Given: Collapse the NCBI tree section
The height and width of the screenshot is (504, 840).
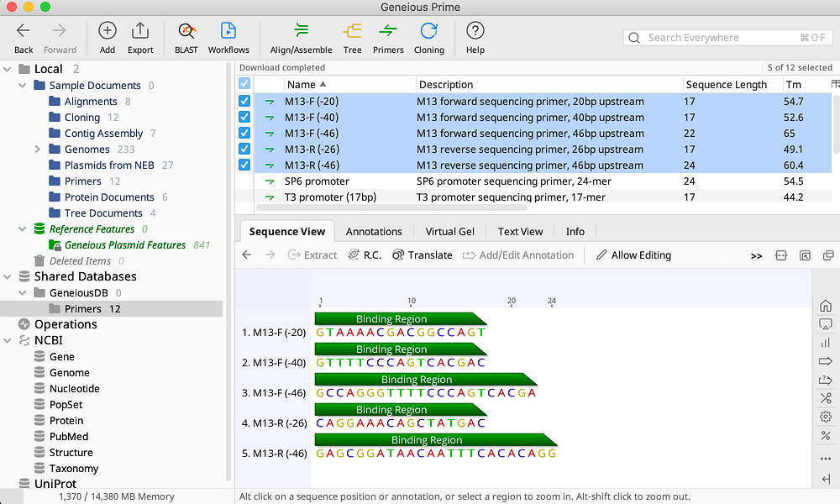Looking at the screenshot, I should click(x=8, y=340).
